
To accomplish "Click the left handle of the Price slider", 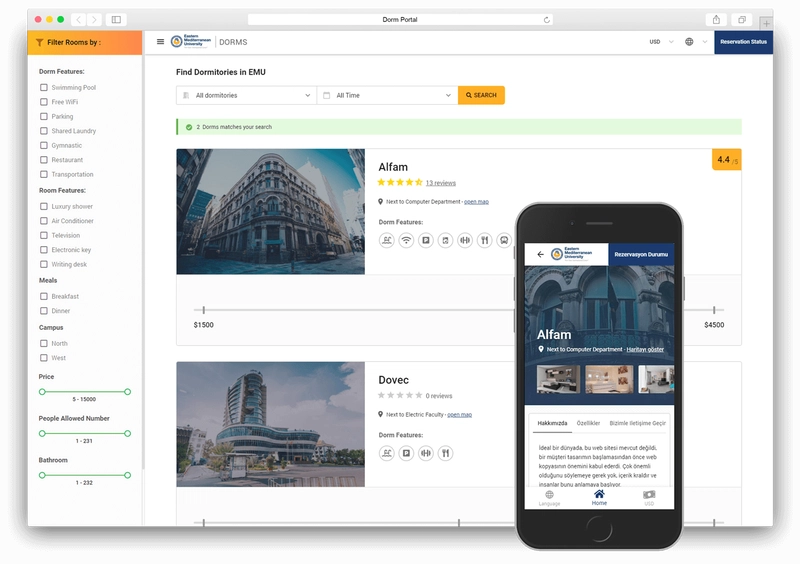I will pyautogui.click(x=42, y=391).
